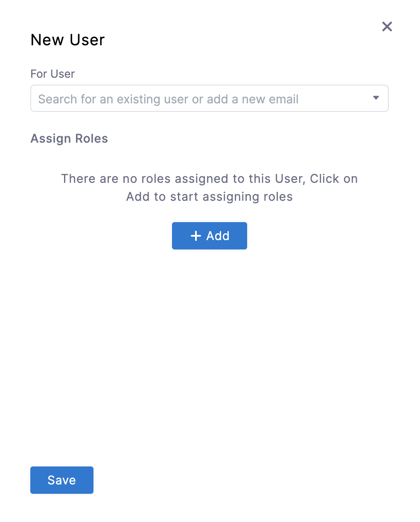
Task: Click the Save button at bottom
Action: point(62,480)
